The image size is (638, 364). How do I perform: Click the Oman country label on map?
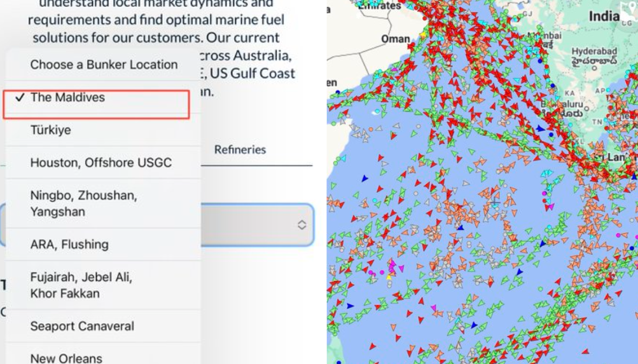[395, 39]
